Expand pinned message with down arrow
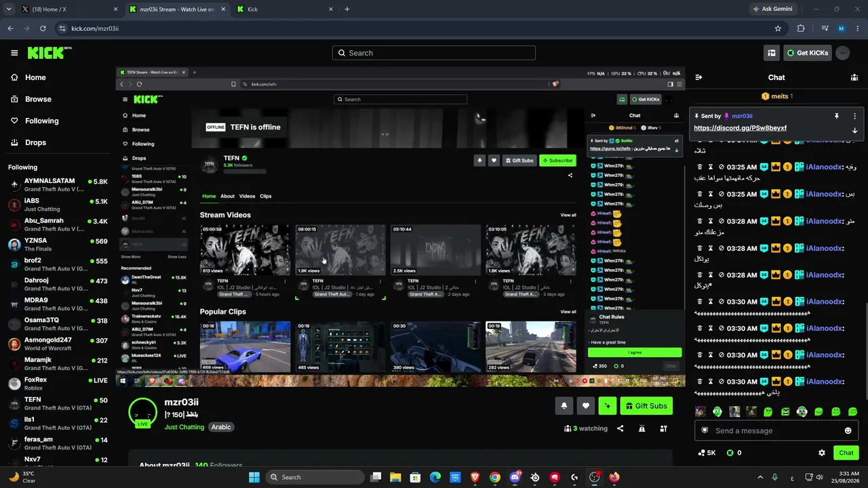868x488 pixels. [x=854, y=130]
